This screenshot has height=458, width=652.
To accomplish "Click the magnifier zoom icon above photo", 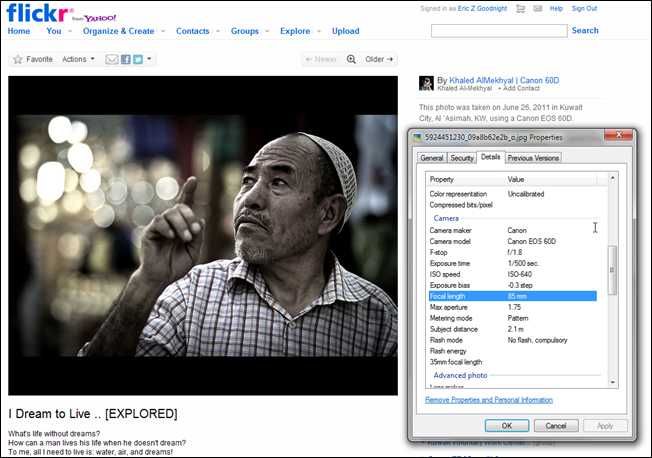I will tap(351, 59).
